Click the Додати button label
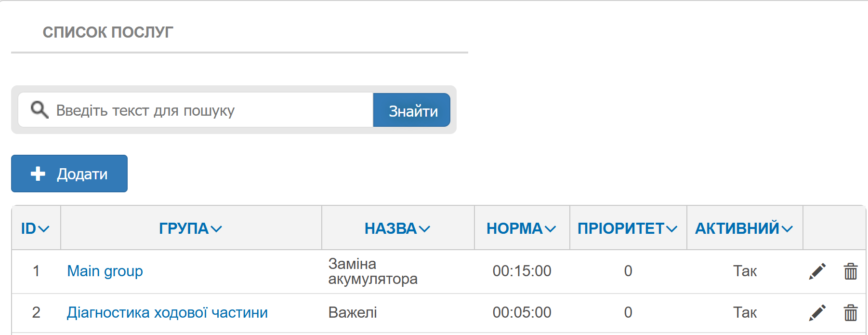This screenshot has height=335, width=868. [82, 174]
